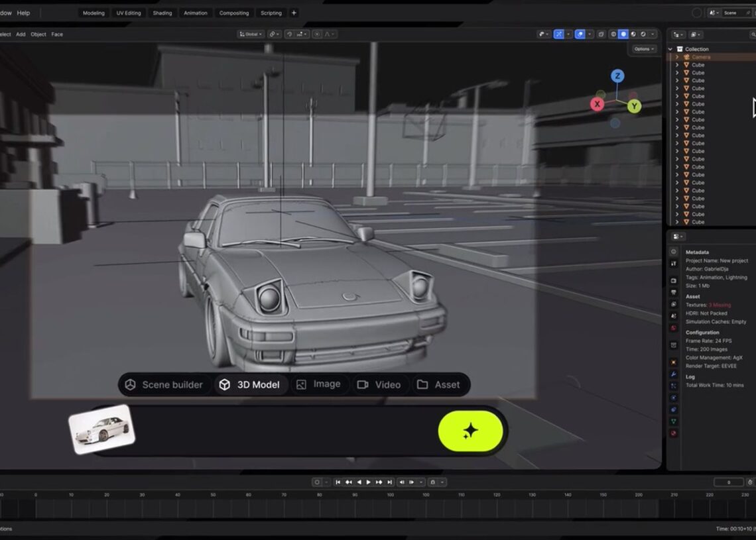Open the Compositing workspace tab
This screenshot has width=756, height=540.
click(x=234, y=13)
